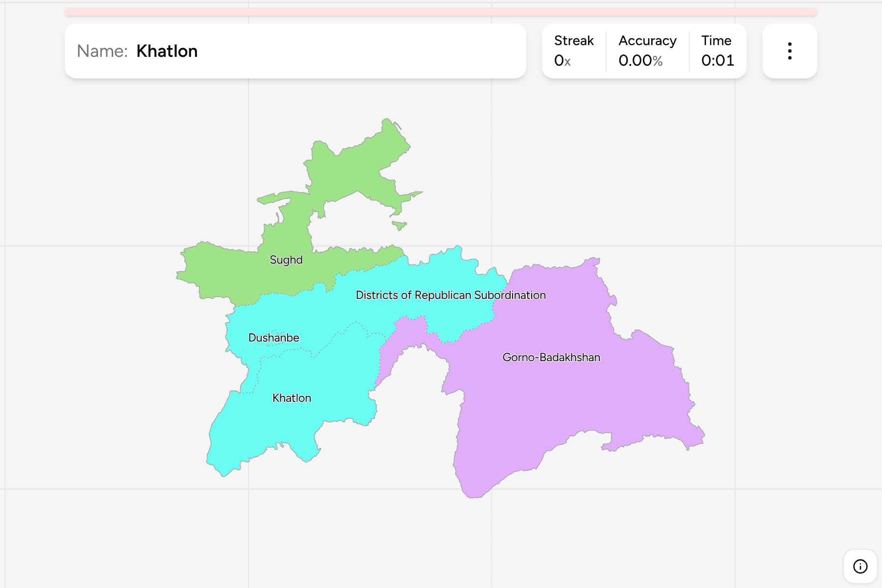This screenshot has width=882, height=588.
Task: Click the pink progress bar
Action: 441,12
